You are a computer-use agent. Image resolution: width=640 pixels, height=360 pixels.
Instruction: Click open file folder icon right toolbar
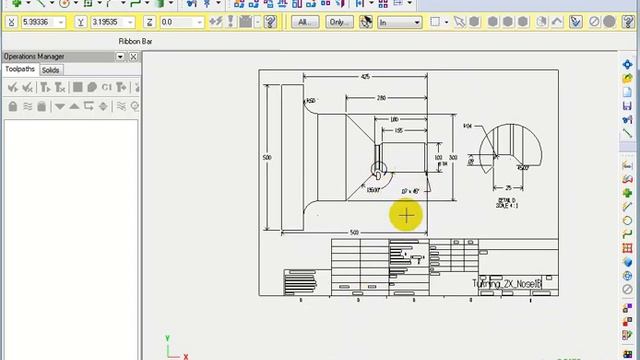coord(627,78)
